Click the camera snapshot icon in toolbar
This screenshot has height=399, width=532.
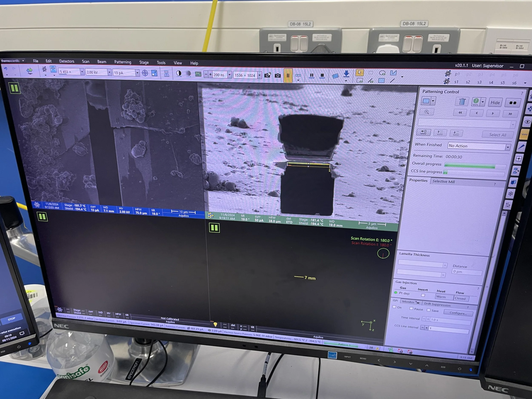click(x=277, y=76)
